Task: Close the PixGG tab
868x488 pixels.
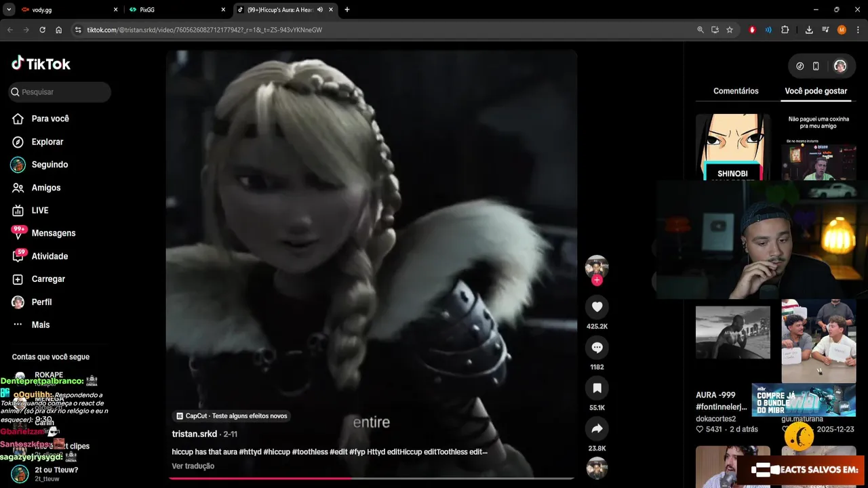Action: click(x=223, y=9)
